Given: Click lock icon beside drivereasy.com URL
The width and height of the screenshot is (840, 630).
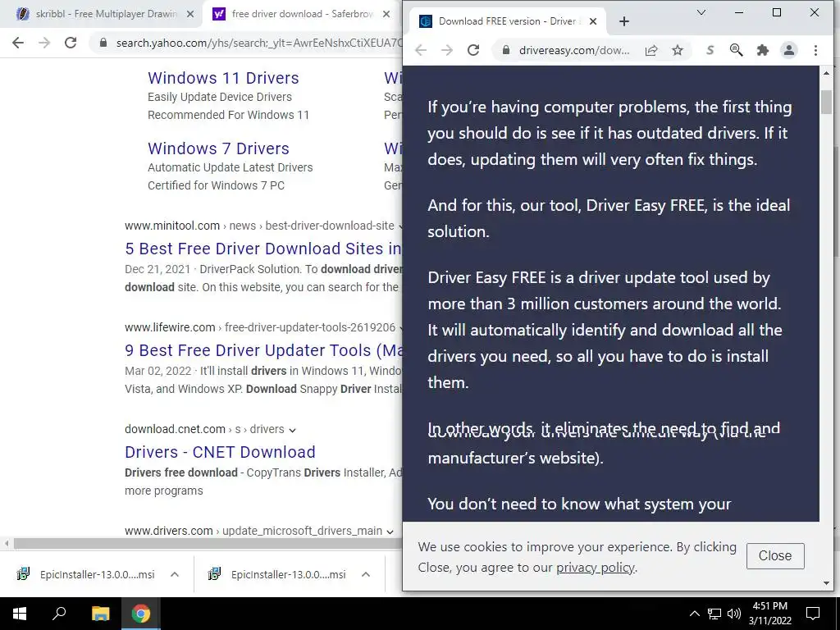Looking at the screenshot, I should [x=505, y=50].
